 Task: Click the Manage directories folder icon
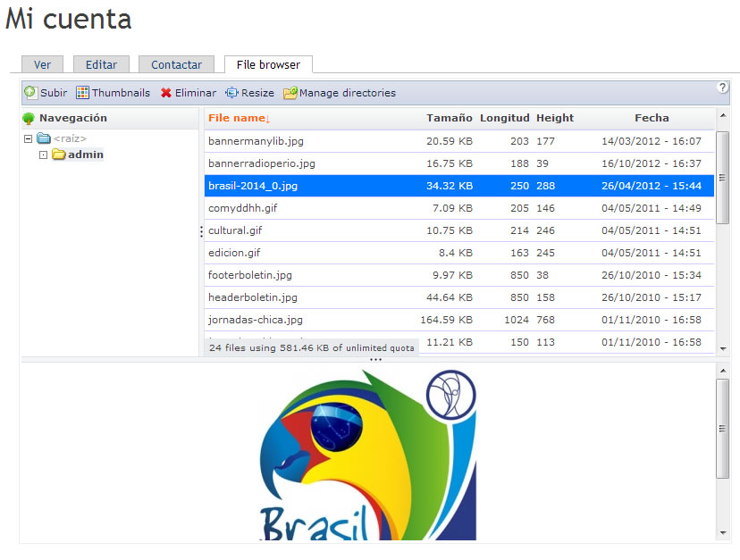290,93
